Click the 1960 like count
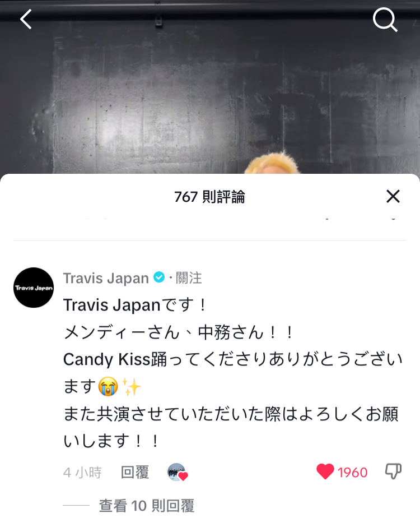This screenshot has width=420, height=518. click(352, 473)
